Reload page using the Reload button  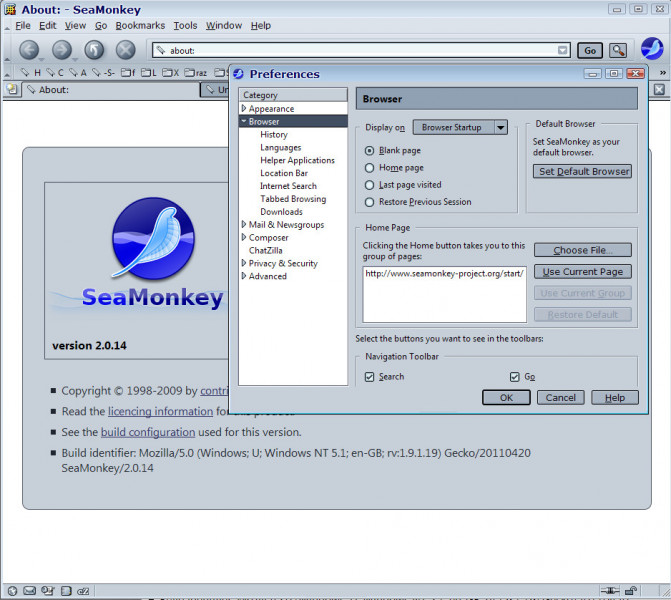pyautogui.click(x=94, y=50)
